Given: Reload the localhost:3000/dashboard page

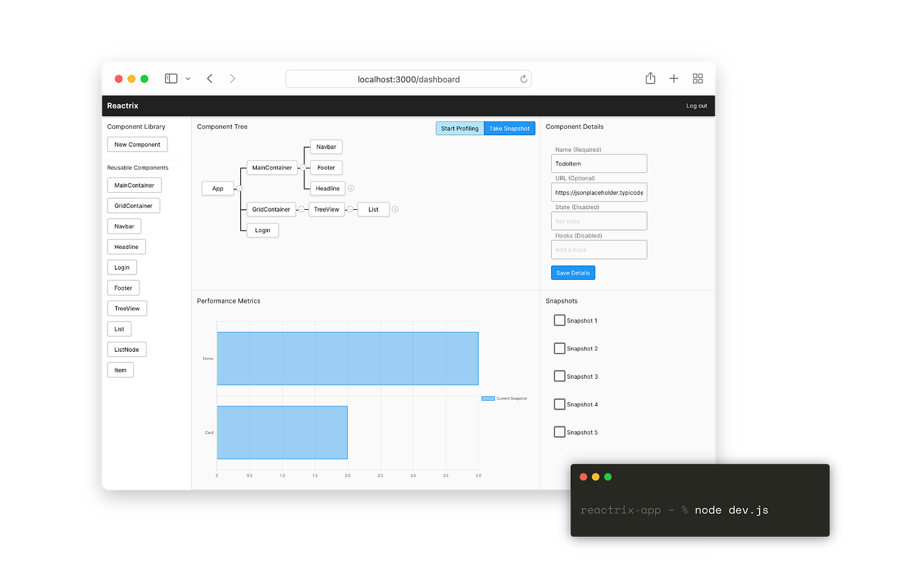Looking at the screenshot, I should coord(523,79).
